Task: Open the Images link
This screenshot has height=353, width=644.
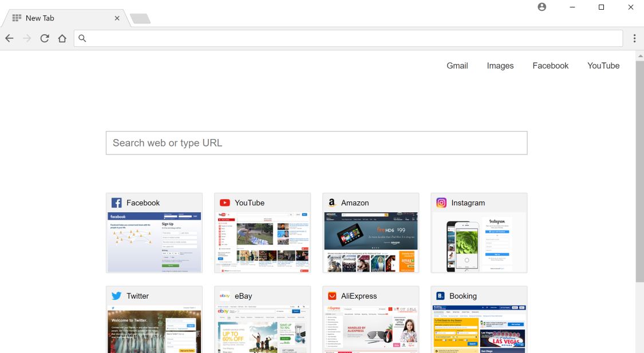Action: (500, 66)
